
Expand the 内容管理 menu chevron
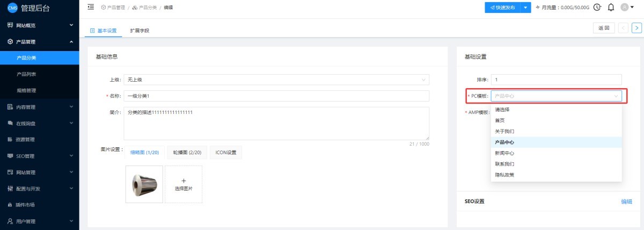coord(71,107)
